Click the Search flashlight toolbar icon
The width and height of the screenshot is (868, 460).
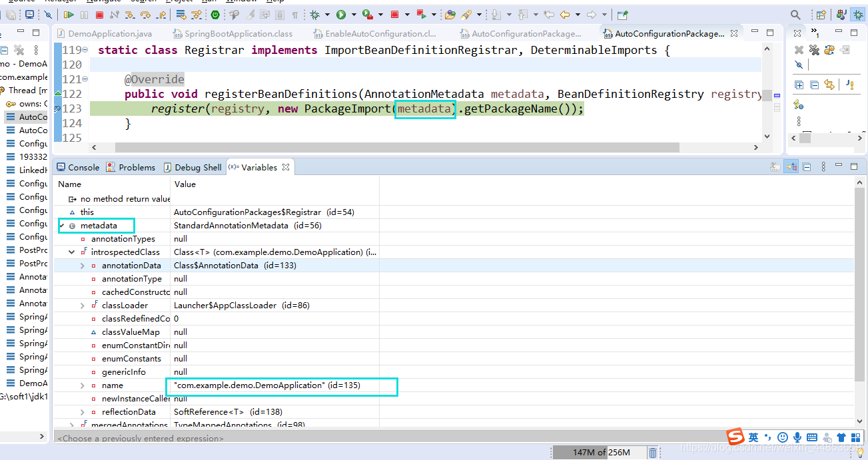tap(466, 15)
